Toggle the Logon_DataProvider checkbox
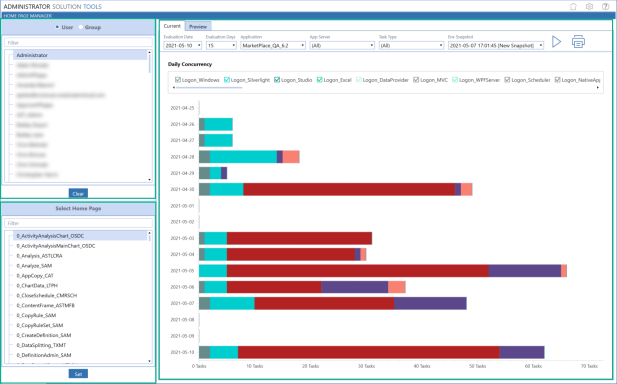Screen dimensions: 617x384 [x=358, y=80]
